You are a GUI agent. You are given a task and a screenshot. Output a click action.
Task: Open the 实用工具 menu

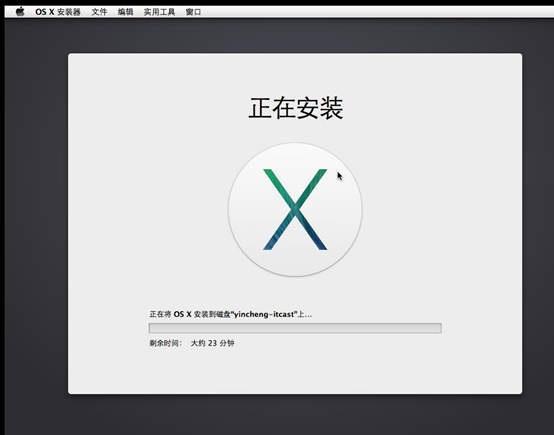point(159,12)
